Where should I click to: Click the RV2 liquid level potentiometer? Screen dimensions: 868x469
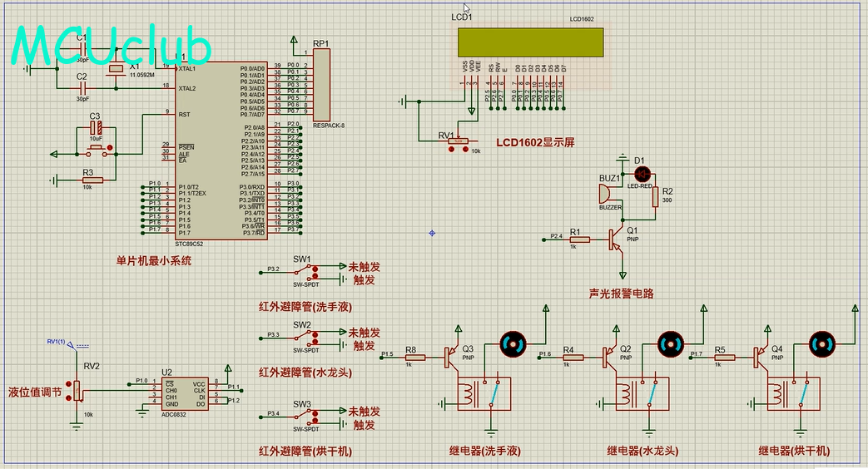pos(77,391)
